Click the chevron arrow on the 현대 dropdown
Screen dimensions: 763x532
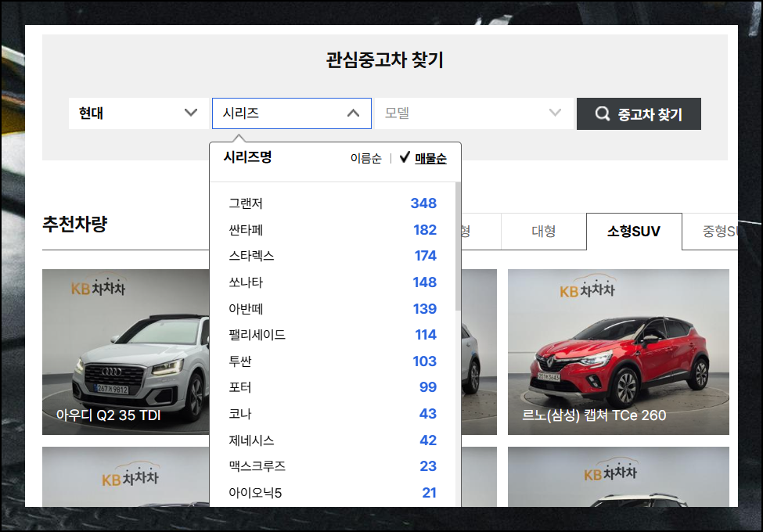pos(191,113)
